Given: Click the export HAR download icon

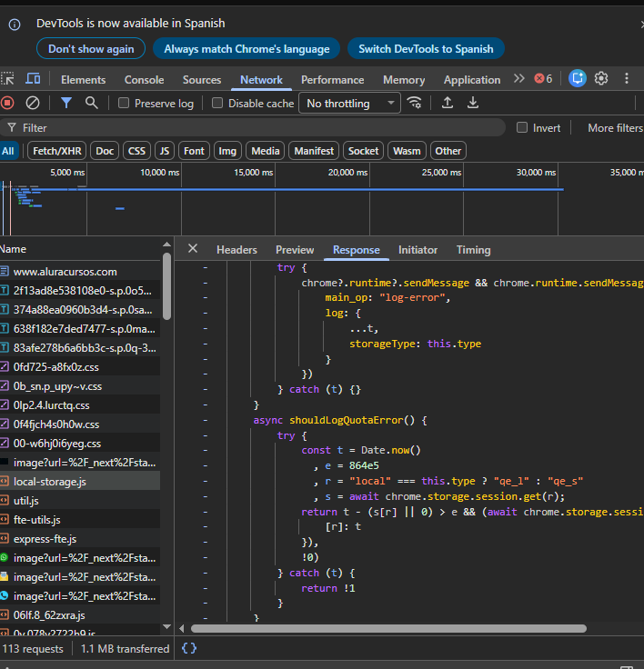Looking at the screenshot, I should 473,103.
